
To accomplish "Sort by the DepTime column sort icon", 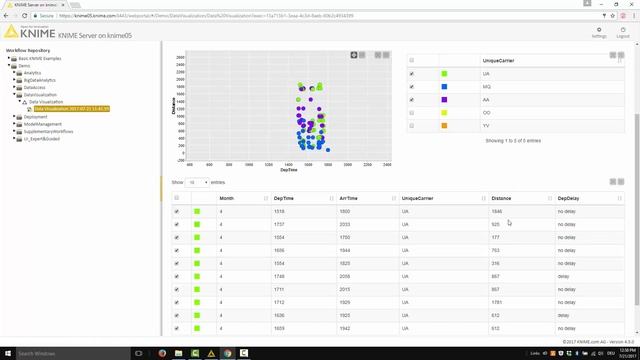I will tap(331, 198).
